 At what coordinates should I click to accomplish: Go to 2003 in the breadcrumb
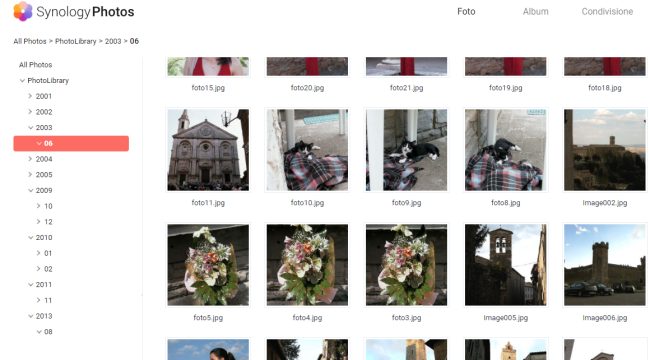(x=113, y=41)
